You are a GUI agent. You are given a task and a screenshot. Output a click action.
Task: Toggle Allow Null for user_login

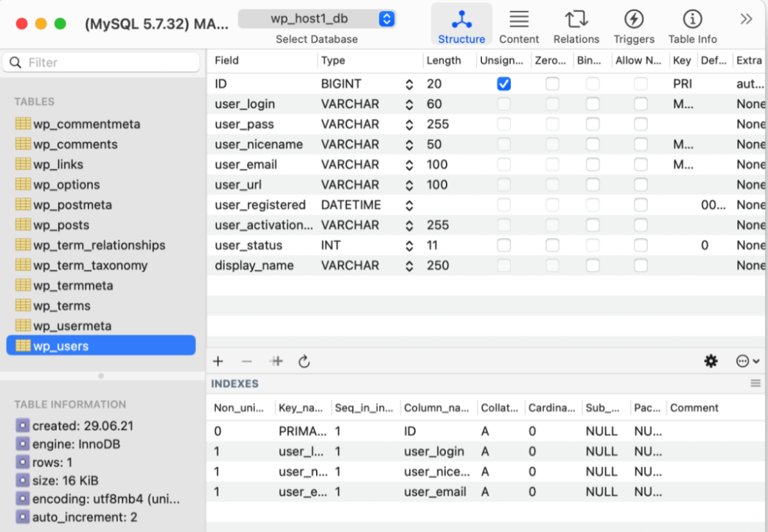click(x=640, y=104)
